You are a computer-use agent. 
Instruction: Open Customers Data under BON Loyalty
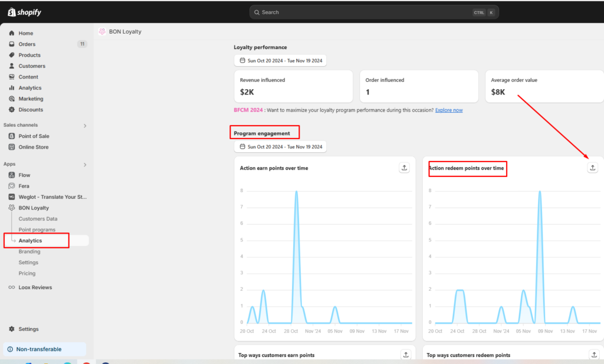(x=38, y=219)
